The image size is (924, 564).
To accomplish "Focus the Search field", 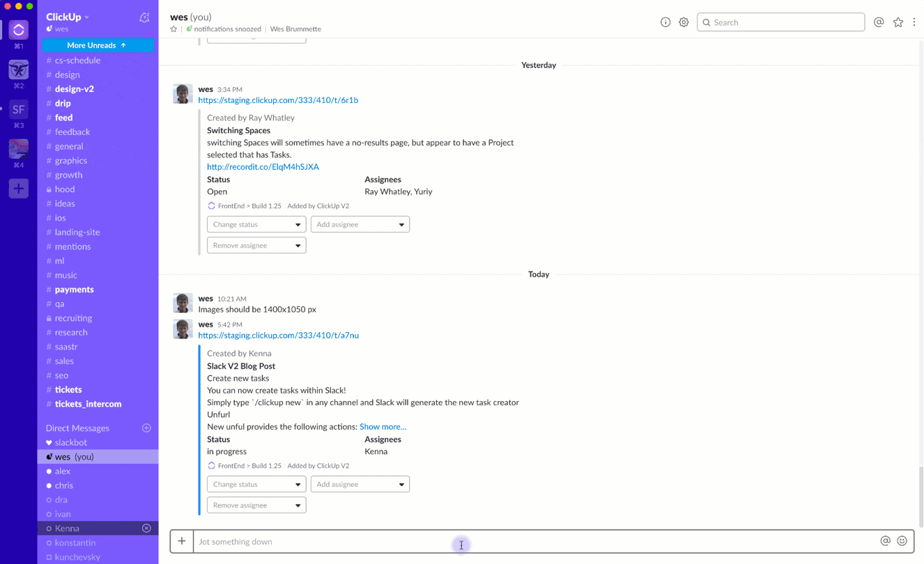I will click(780, 22).
